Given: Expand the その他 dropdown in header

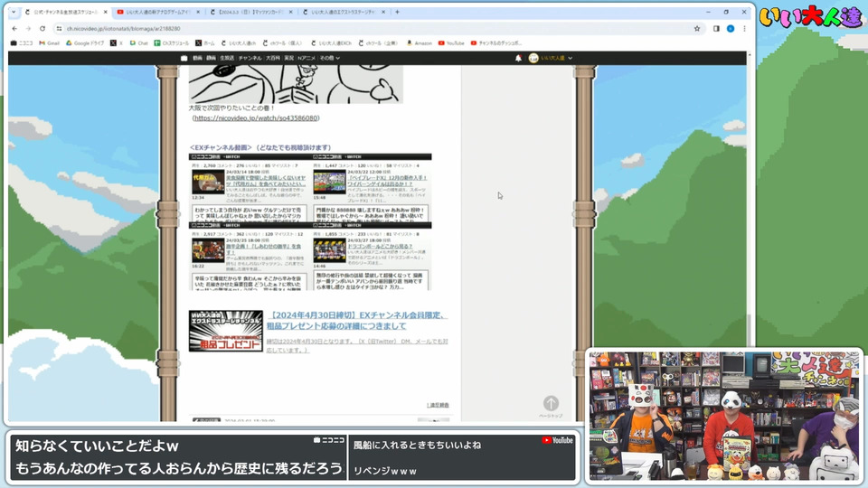Looking at the screenshot, I should click(329, 58).
